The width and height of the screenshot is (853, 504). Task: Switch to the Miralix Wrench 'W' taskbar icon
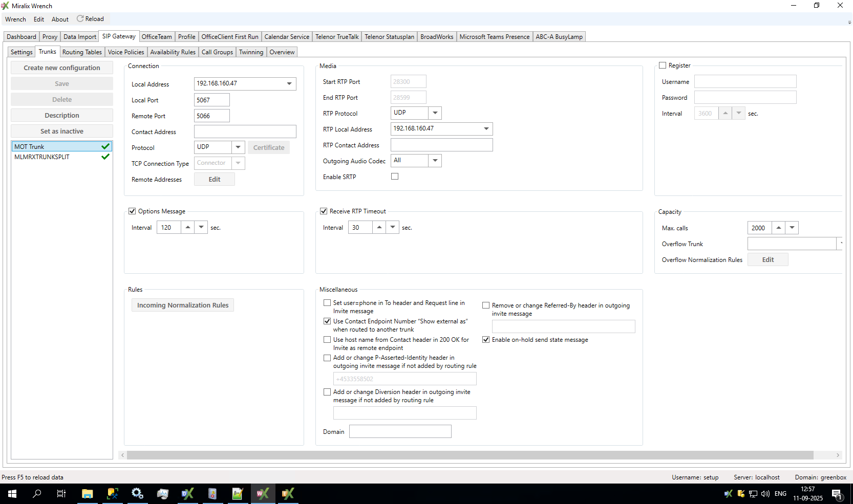coord(263,494)
